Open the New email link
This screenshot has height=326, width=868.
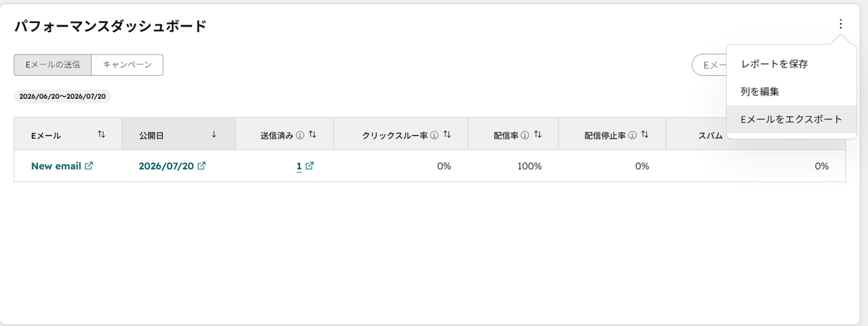[56, 166]
